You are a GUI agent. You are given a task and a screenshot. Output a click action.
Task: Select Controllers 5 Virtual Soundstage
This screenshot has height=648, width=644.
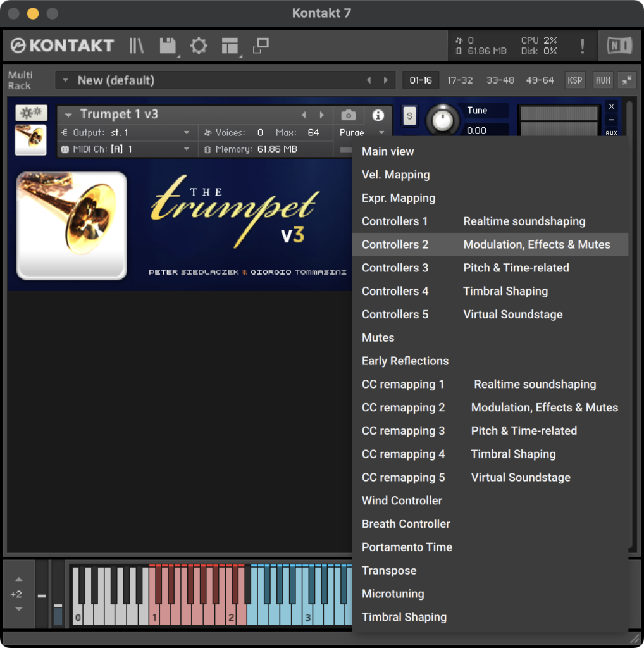click(490, 315)
